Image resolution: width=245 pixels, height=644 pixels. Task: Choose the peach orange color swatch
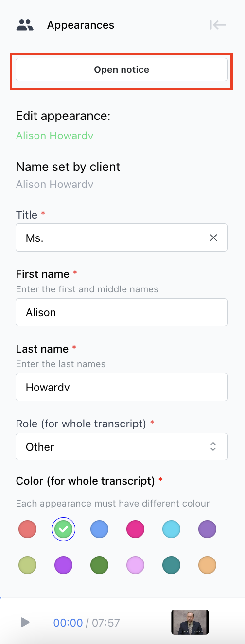coord(208,565)
